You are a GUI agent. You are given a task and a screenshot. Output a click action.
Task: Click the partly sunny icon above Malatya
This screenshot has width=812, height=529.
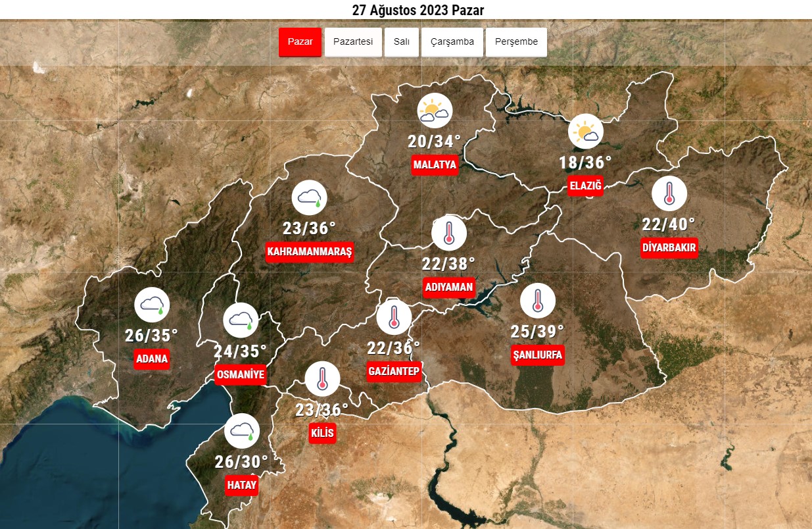435,111
